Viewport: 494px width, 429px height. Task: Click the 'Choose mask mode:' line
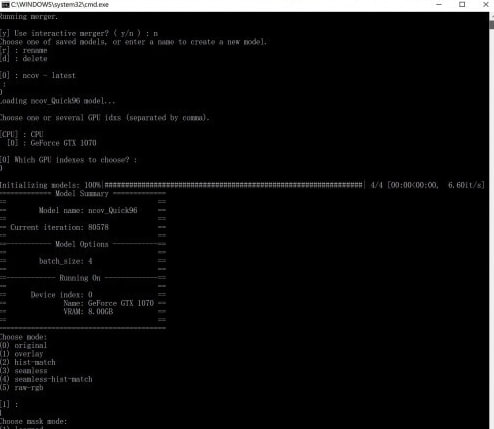tap(33, 421)
